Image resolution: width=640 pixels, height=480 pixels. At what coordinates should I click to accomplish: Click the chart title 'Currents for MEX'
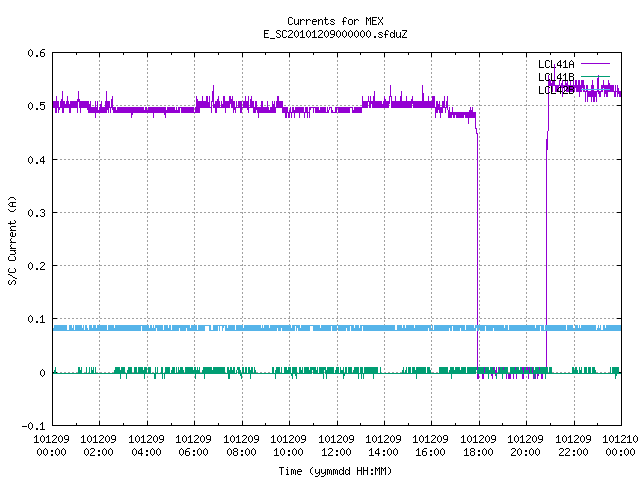click(335, 21)
